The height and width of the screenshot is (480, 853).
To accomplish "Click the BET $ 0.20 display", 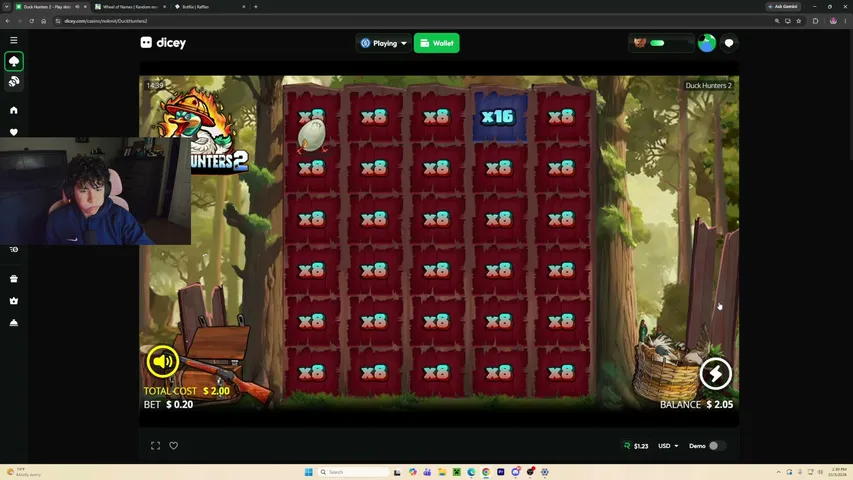I will (x=168, y=404).
